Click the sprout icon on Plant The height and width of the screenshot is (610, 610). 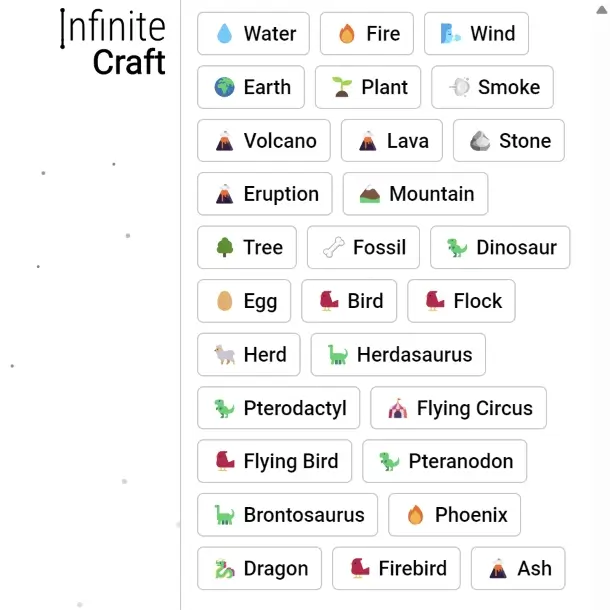(342, 87)
